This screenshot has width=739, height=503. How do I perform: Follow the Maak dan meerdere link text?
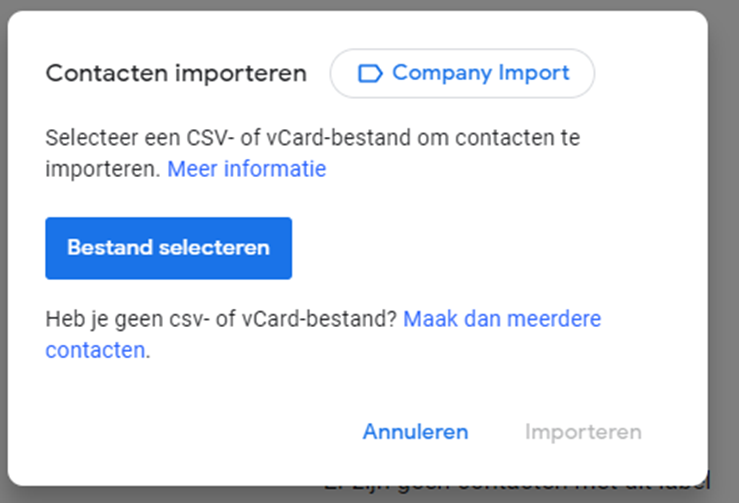(502, 319)
